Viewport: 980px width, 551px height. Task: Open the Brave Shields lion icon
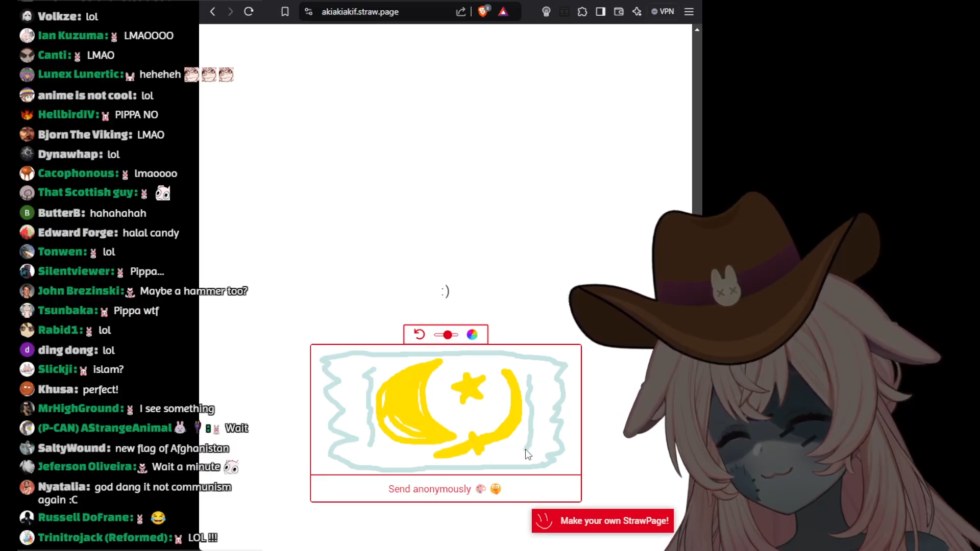coord(483,11)
